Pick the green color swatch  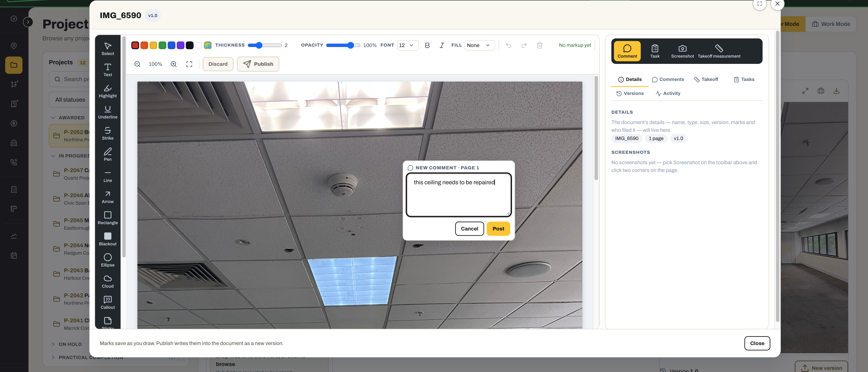pos(162,45)
